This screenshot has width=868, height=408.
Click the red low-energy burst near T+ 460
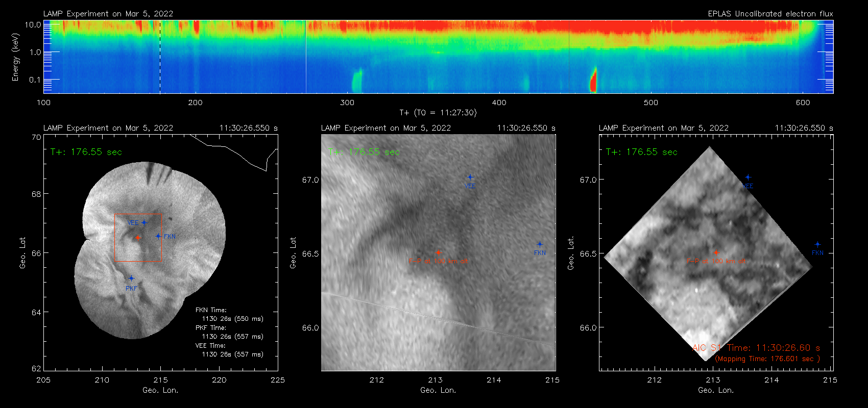pos(593,80)
